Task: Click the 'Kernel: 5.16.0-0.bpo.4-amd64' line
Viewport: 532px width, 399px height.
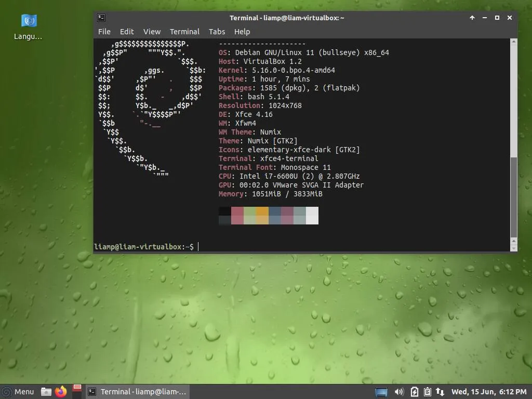Action: click(x=276, y=70)
